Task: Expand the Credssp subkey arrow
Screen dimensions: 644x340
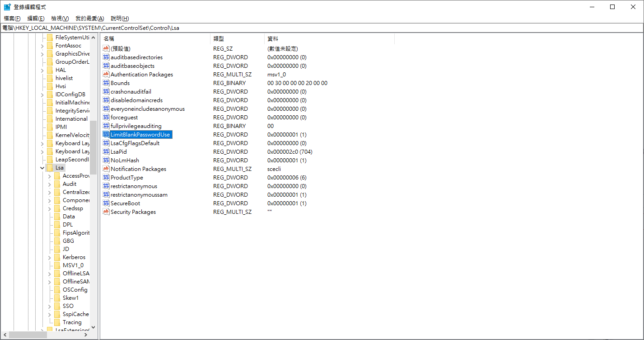Action: tap(49, 208)
